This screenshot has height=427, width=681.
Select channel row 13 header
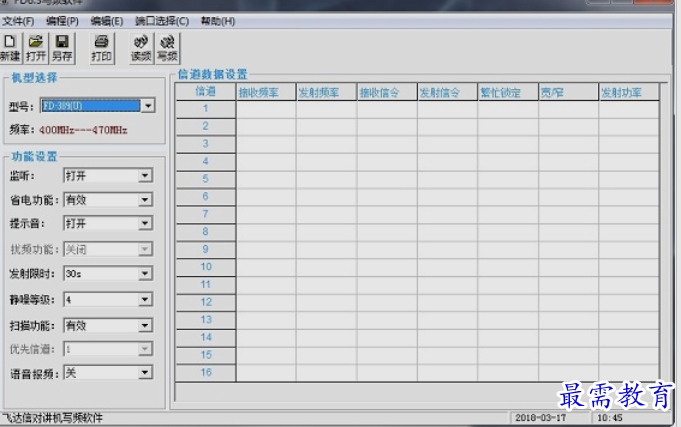click(206, 320)
